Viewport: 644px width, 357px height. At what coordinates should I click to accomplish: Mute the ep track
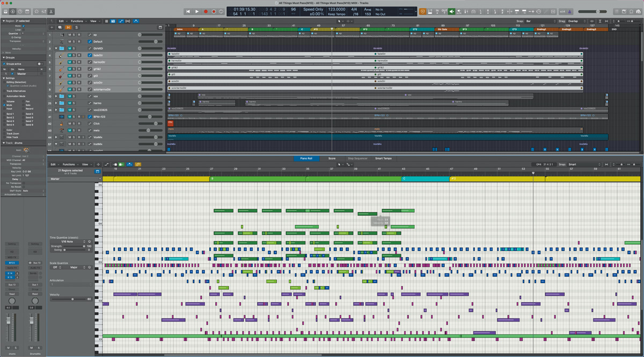pos(70,35)
